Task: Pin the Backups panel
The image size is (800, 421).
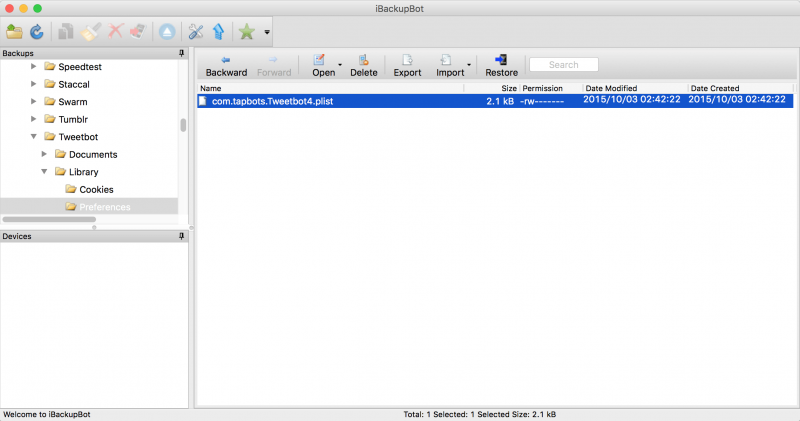Action: pyautogui.click(x=181, y=53)
